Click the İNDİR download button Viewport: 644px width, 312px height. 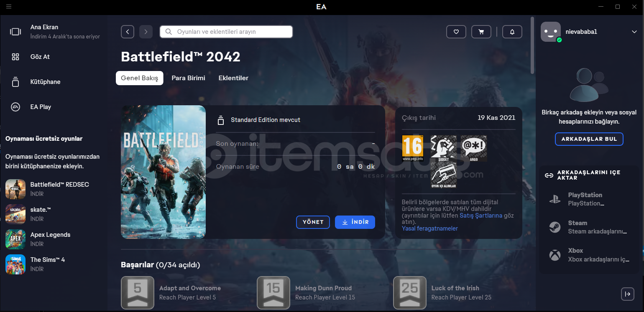[355, 222]
